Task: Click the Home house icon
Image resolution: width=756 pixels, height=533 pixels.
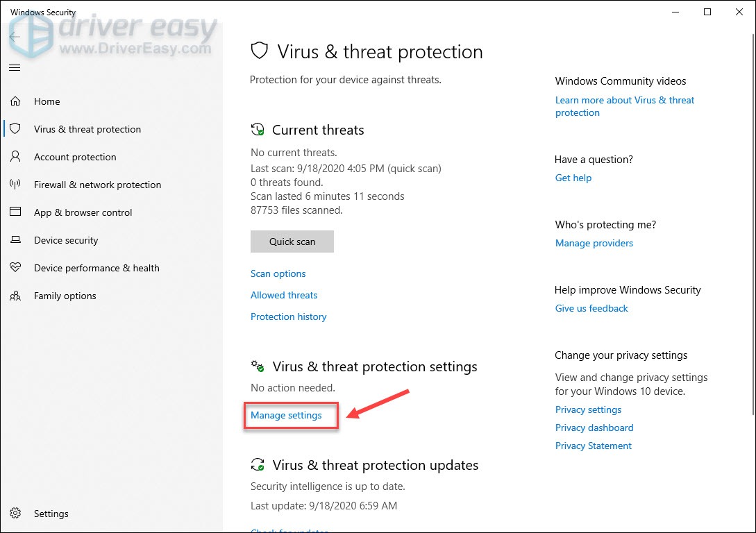Action: (x=15, y=101)
